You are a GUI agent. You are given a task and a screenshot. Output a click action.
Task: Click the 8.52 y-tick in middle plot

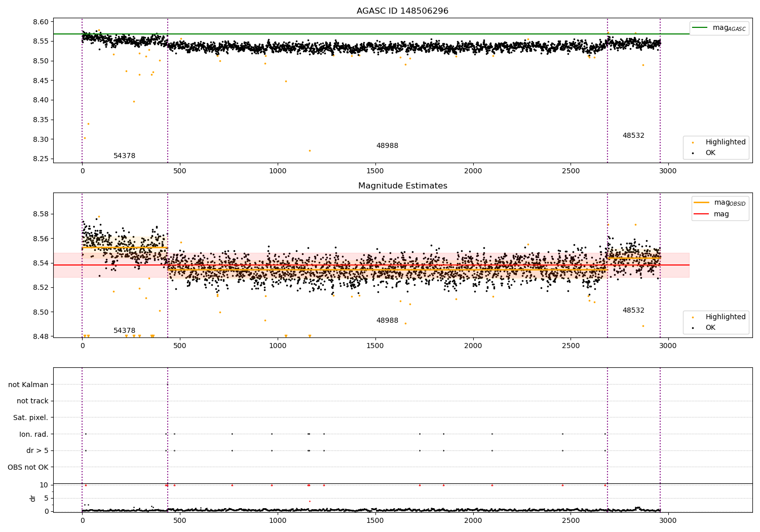(41, 287)
